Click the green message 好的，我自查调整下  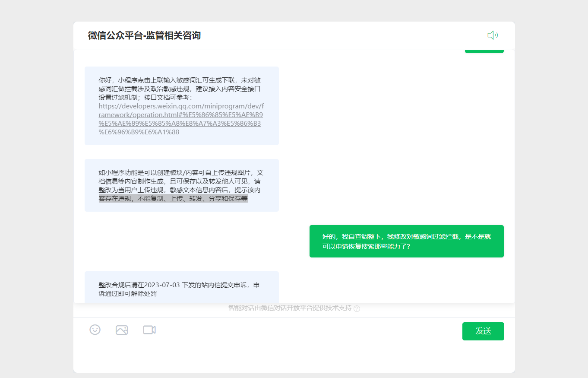click(407, 241)
